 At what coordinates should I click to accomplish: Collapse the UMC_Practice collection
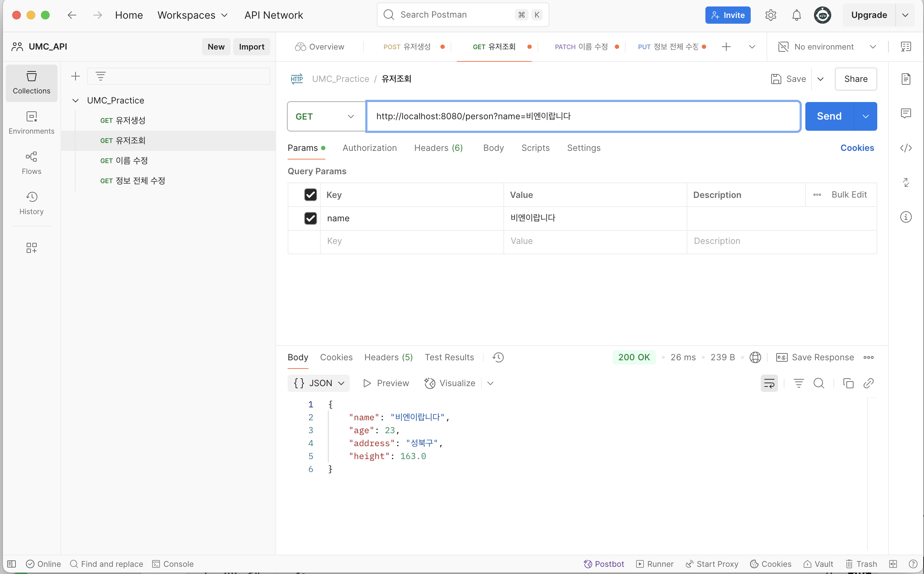76,100
